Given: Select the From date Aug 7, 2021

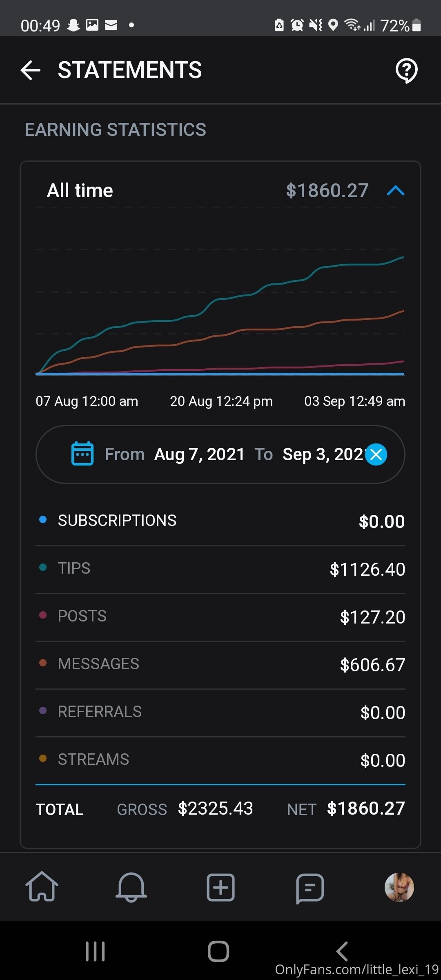Looking at the screenshot, I should pyautogui.click(x=199, y=454).
